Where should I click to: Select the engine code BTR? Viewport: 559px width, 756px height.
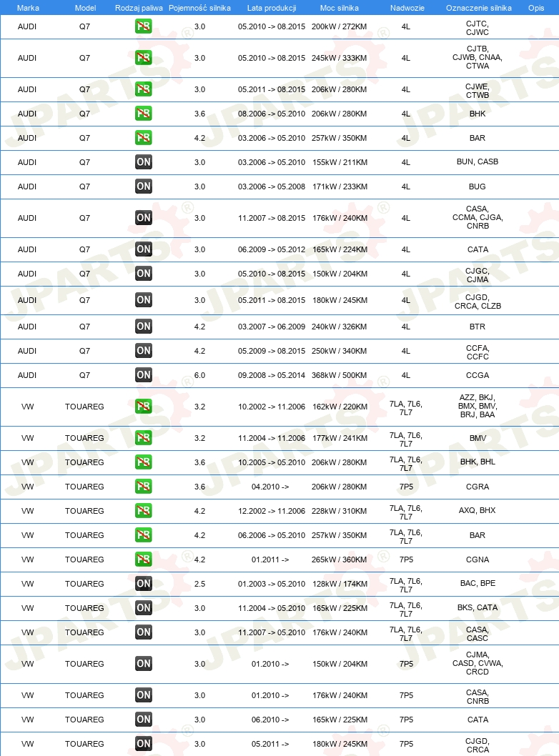click(478, 327)
